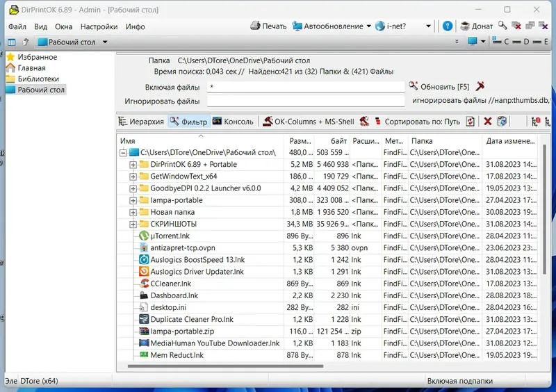The width and height of the screenshot is (556, 392).
Task: Toggle the Фильтр button
Action: tap(188, 122)
